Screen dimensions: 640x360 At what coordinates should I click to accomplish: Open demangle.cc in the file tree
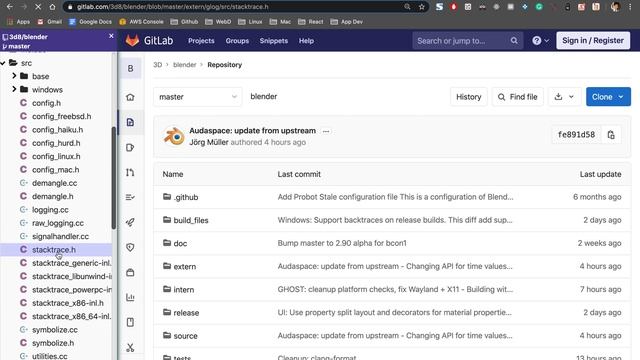(x=54, y=183)
